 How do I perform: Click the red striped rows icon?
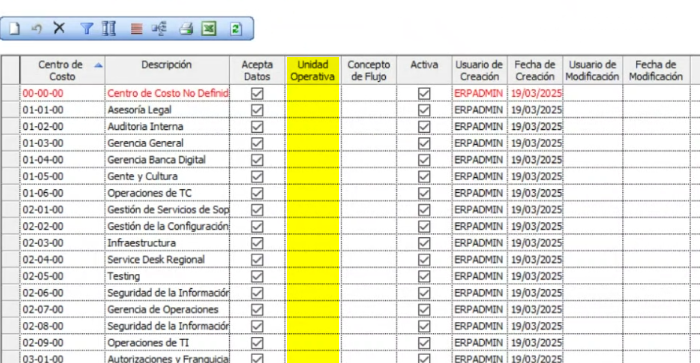click(137, 29)
